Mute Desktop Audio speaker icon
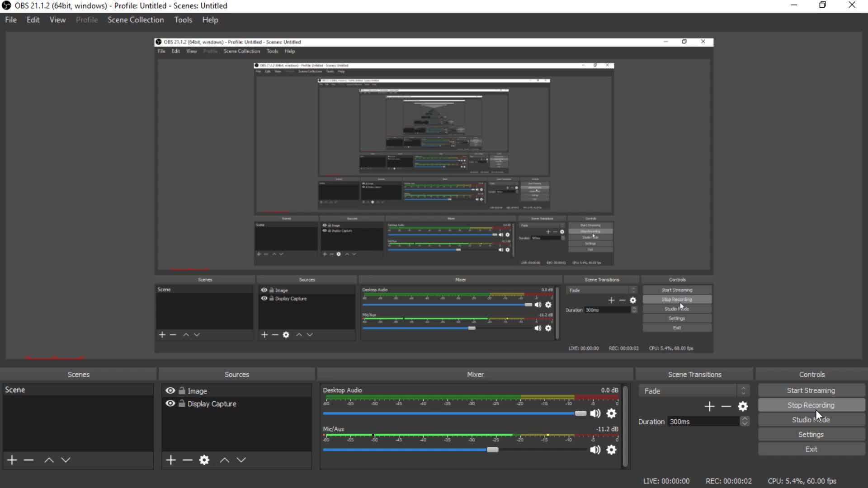The width and height of the screenshot is (868, 488). click(595, 413)
